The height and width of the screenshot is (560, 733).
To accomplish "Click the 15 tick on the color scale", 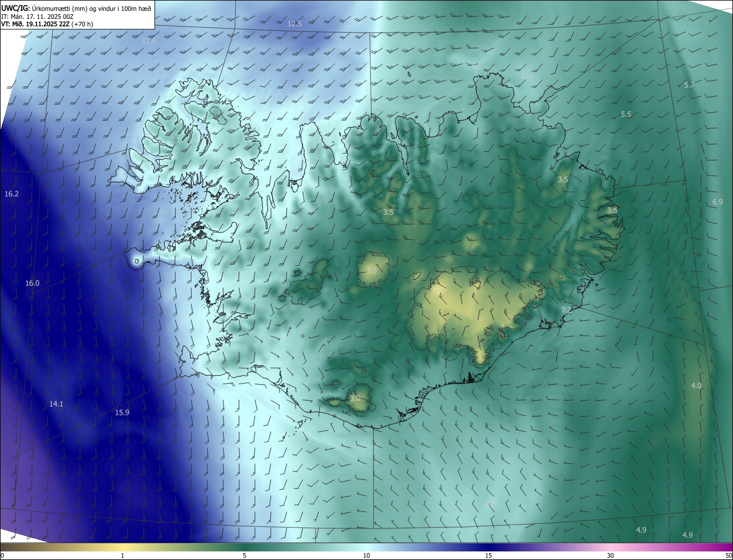I will (488, 555).
